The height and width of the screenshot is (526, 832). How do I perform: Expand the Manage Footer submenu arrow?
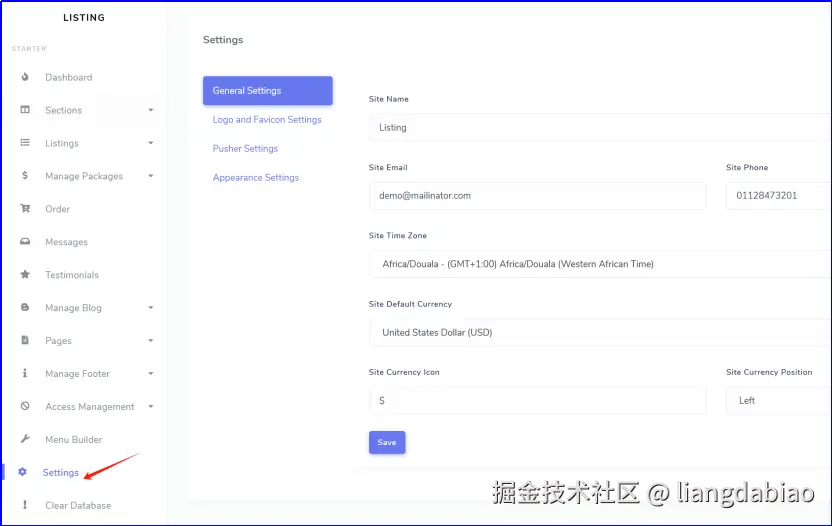coord(151,374)
